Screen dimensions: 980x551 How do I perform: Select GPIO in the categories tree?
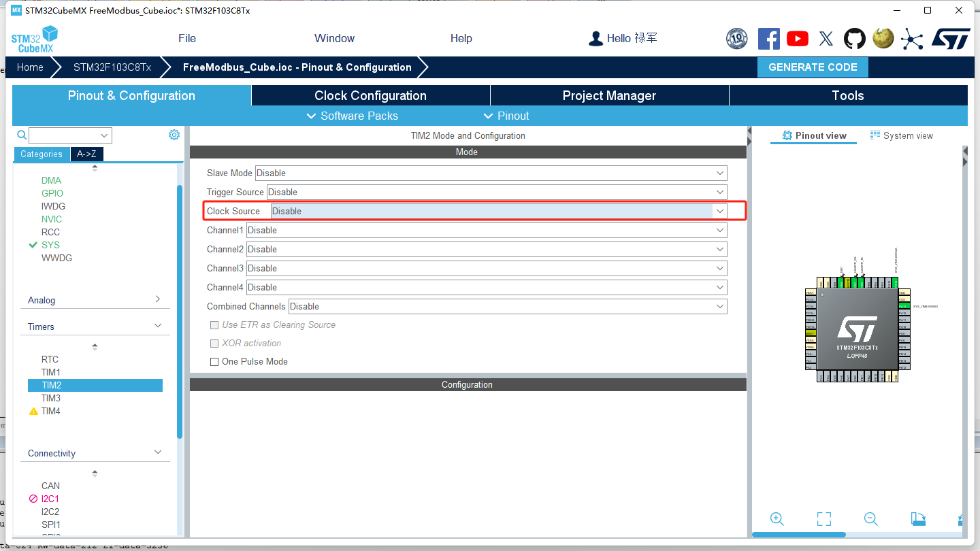(x=52, y=193)
